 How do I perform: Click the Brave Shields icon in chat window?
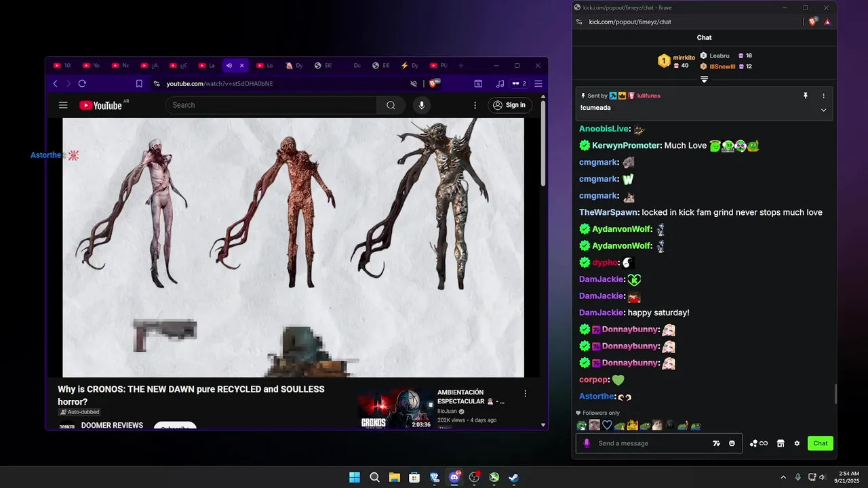click(813, 22)
